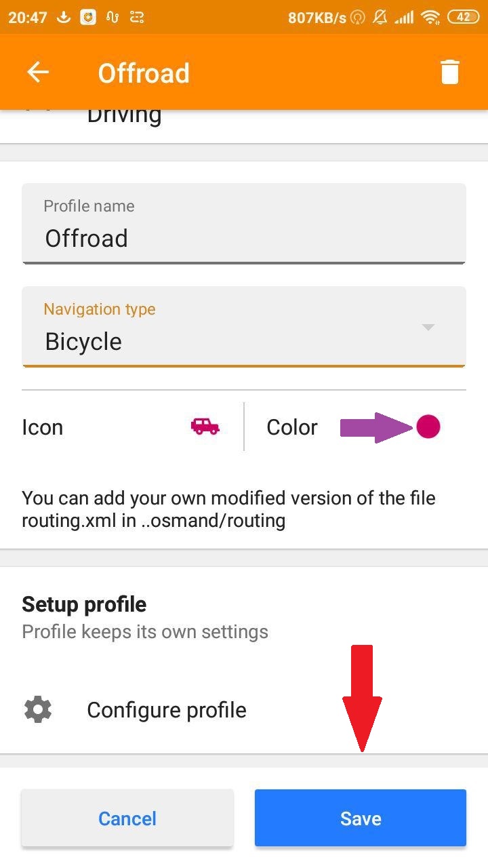Tap the Color label
Image resolution: width=488 pixels, height=868 pixels.
292,427
